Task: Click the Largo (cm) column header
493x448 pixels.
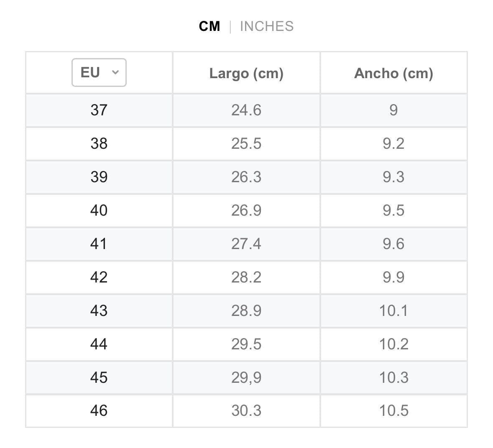Action: coord(246,73)
